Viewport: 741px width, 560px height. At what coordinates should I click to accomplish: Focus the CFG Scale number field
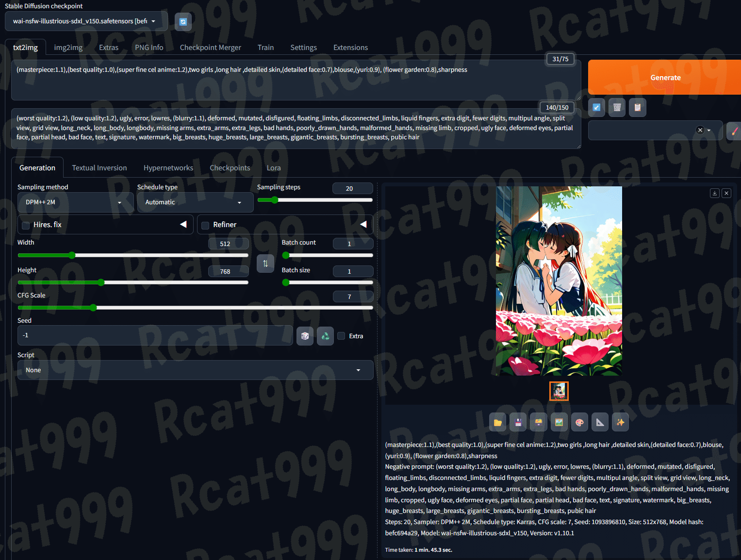[x=353, y=296]
